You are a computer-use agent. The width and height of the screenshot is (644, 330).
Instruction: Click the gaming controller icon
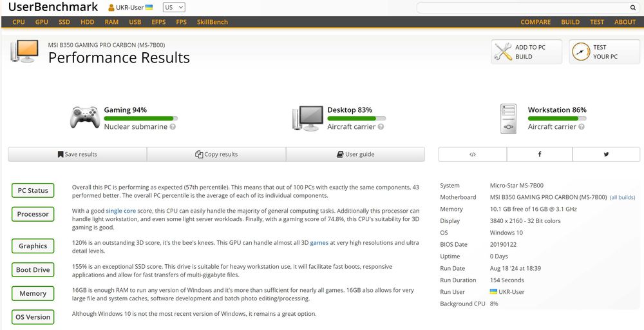coord(85,117)
